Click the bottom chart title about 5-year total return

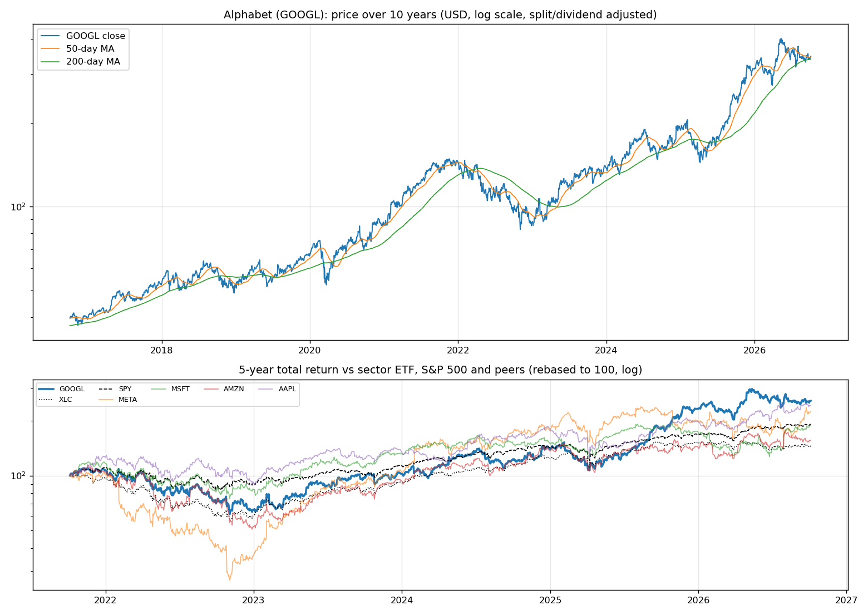pos(440,370)
